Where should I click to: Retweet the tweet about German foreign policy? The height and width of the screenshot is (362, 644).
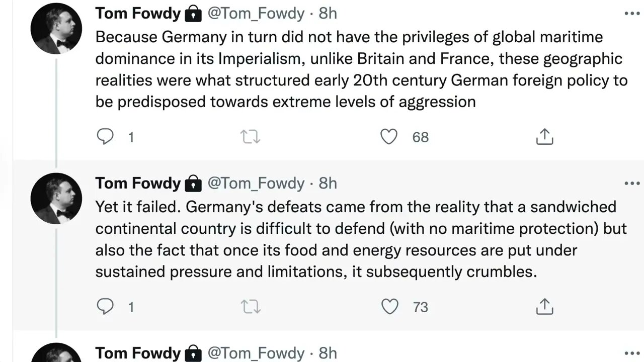pyautogui.click(x=251, y=137)
